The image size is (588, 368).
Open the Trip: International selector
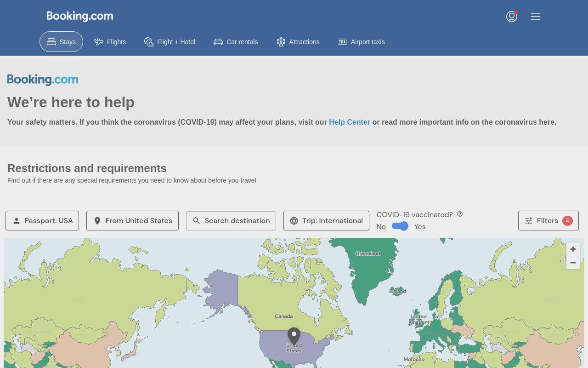[326, 221]
